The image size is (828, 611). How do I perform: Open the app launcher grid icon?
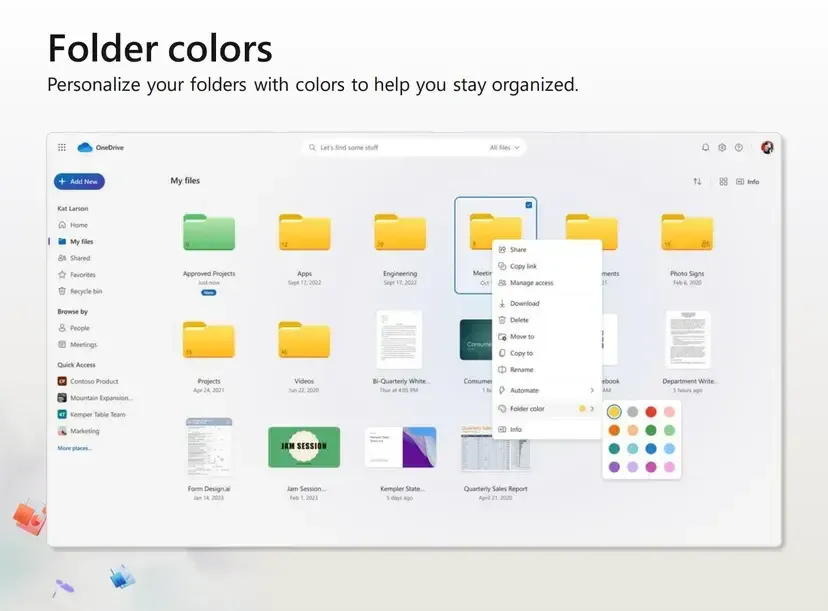(62, 147)
